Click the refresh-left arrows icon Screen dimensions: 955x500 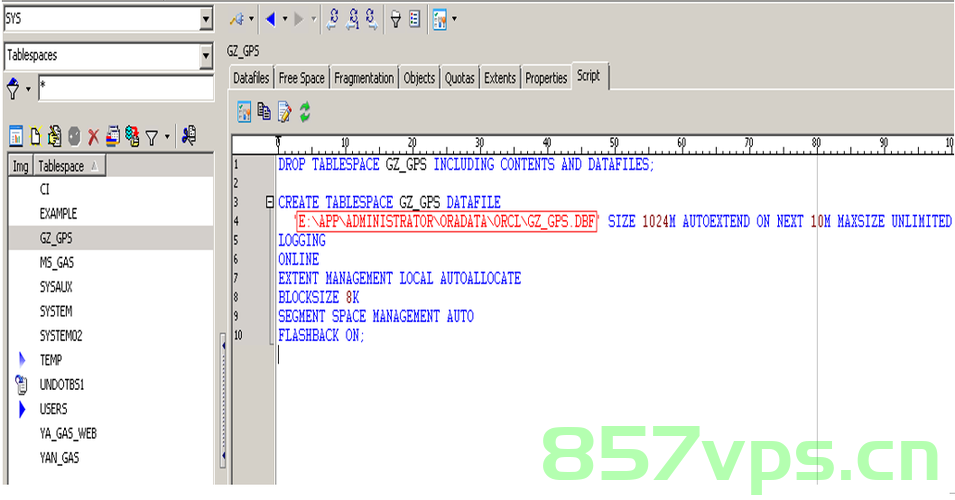point(333,19)
